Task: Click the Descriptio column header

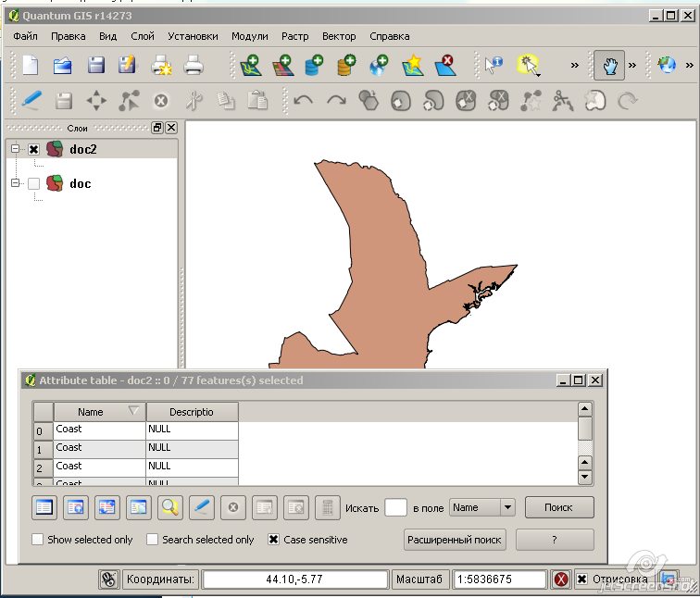Action: (x=192, y=411)
